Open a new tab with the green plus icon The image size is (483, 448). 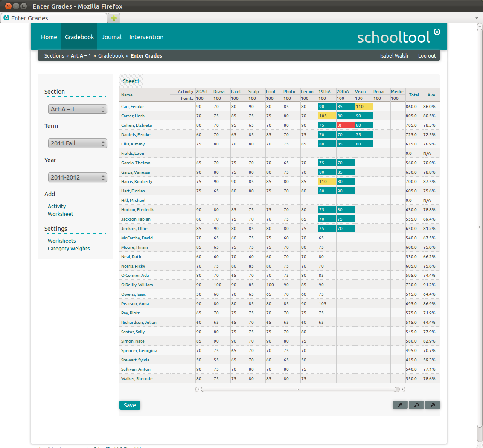pyautogui.click(x=113, y=18)
